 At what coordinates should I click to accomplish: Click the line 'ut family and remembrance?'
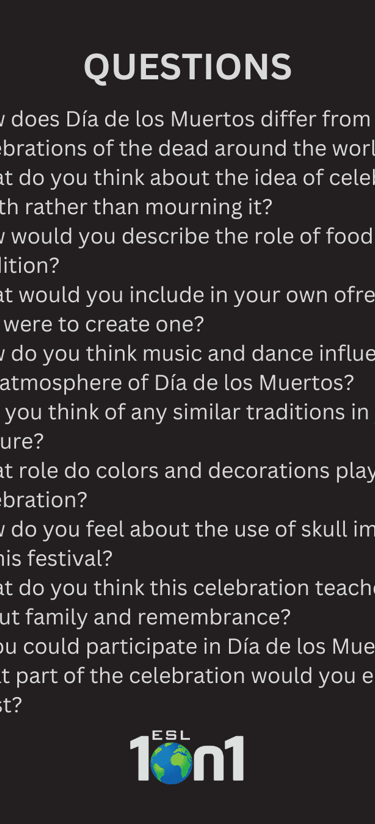145,618
